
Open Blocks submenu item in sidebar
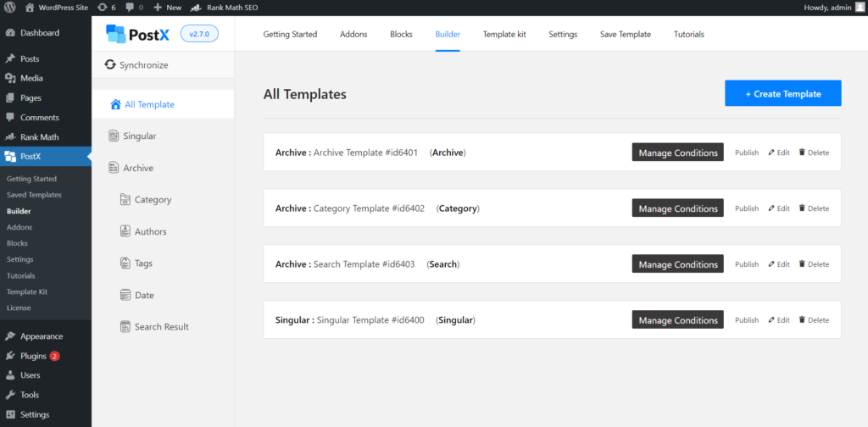click(x=17, y=243)
